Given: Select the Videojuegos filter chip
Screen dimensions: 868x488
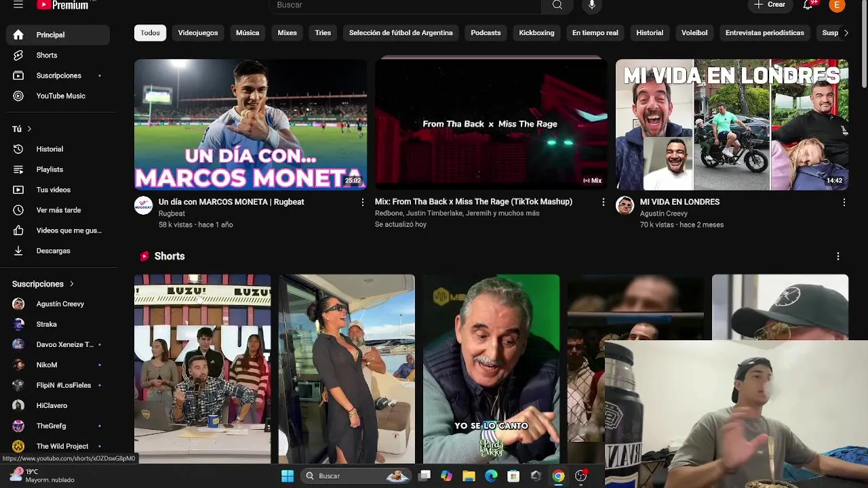Looking at the screenshot, I should click(x=198, y=33).
